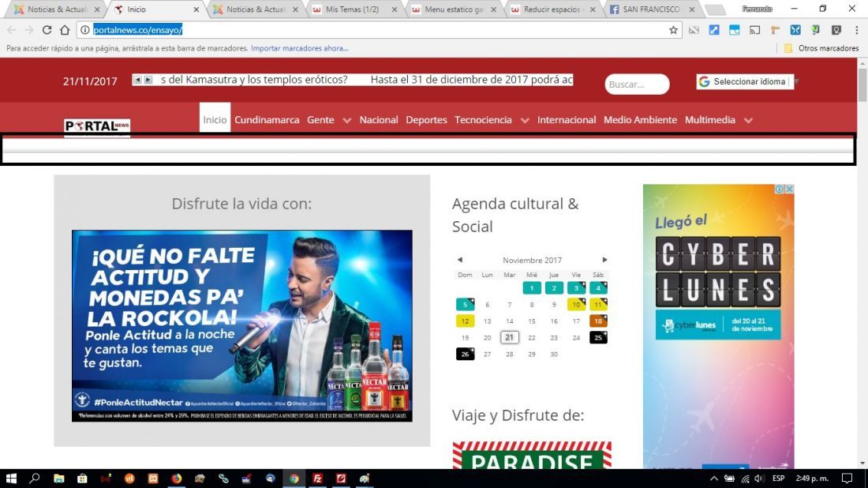Image resolution: width=868 pixels, height=488 pixels.
Task: Select calendar day 18 event
Action: (598, 321)
